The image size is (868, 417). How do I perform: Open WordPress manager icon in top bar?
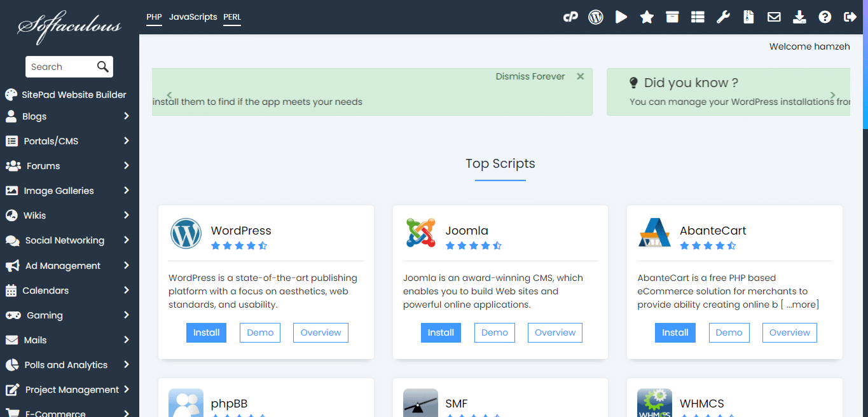click(x=596, y=17)
